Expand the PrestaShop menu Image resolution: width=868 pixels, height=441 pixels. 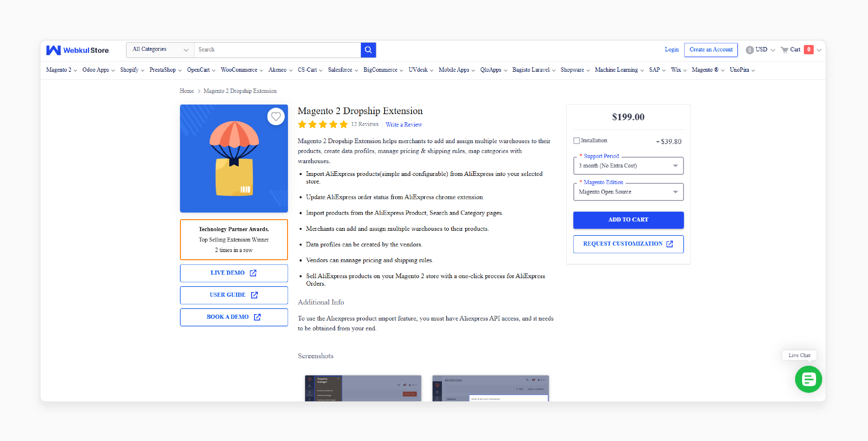tap(165, 70)
